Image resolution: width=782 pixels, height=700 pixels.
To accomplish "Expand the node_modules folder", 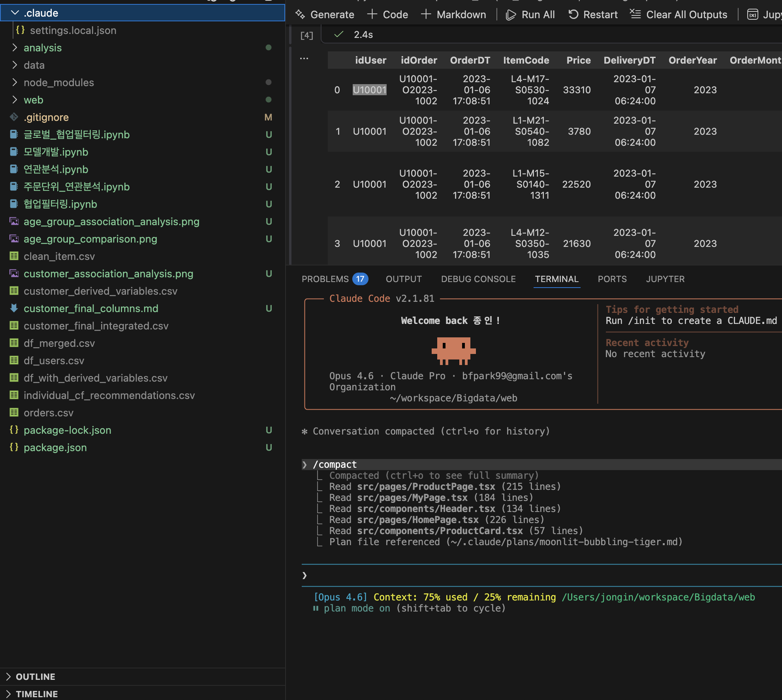I will 15,83.
